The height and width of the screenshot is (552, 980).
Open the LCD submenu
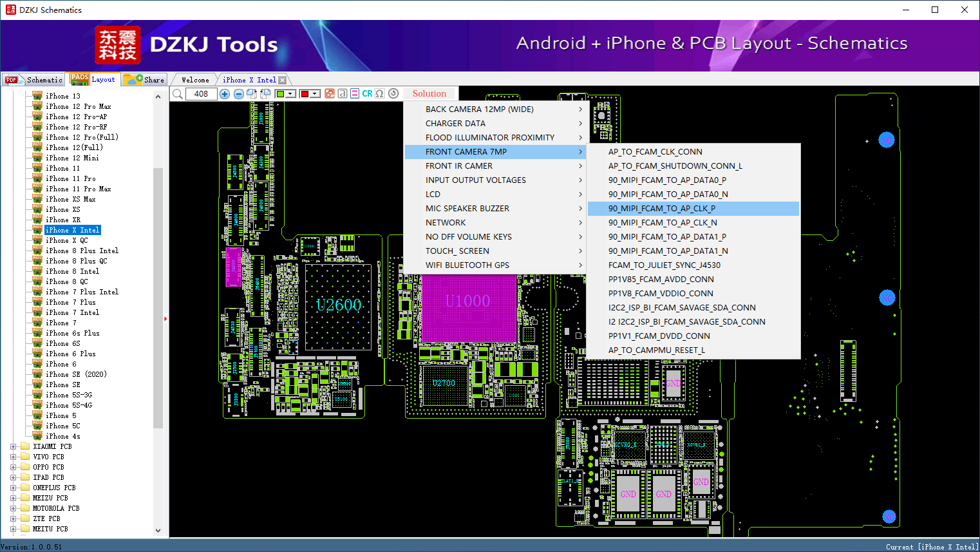495,195
